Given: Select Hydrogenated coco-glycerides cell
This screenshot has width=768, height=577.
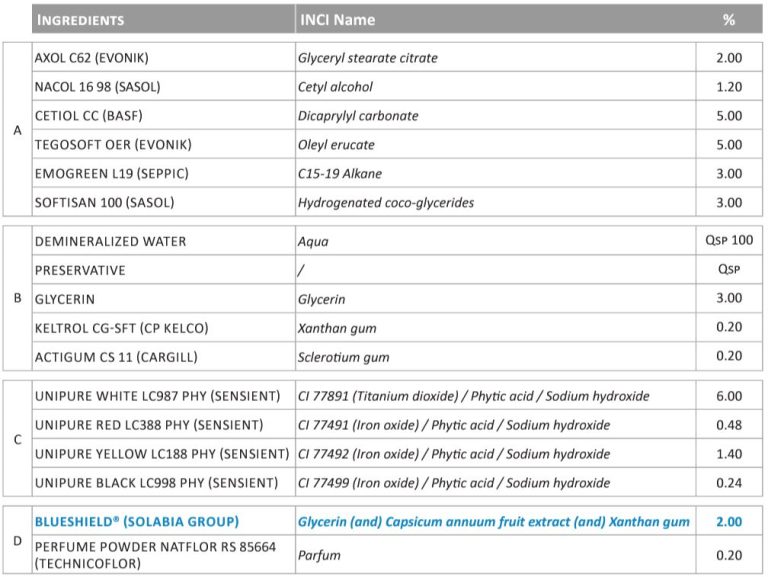Looking at the screenshot, I should tap(385, 203).
